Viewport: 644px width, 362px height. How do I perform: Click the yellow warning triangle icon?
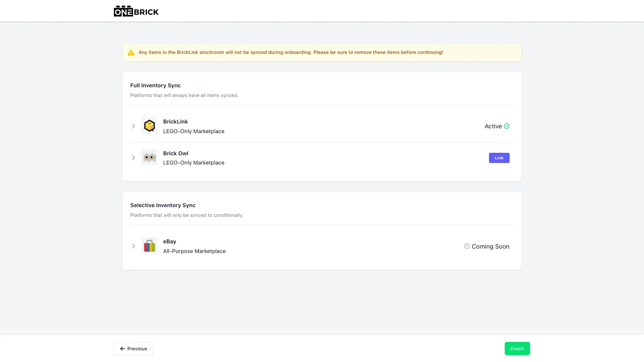click(x=131, y=52)
